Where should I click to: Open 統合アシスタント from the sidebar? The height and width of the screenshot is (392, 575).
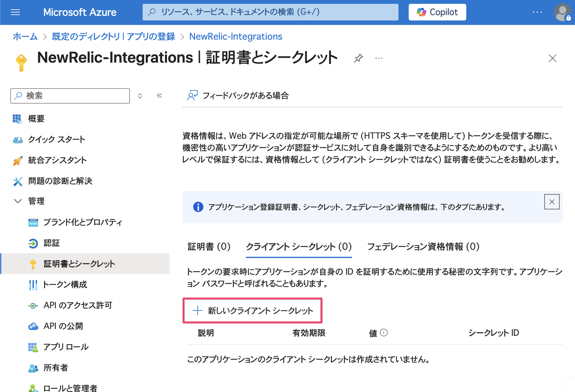click(x=57, y=160)
